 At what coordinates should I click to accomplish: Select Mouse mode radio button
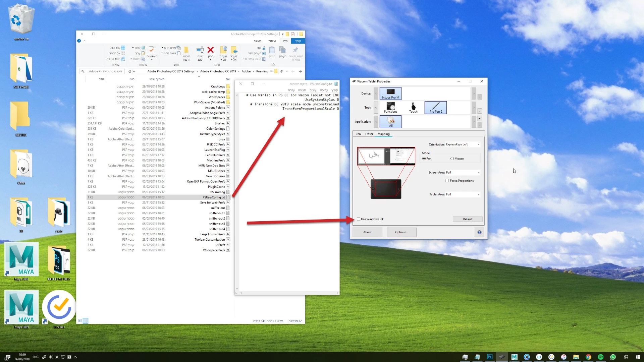coord(452,159)
